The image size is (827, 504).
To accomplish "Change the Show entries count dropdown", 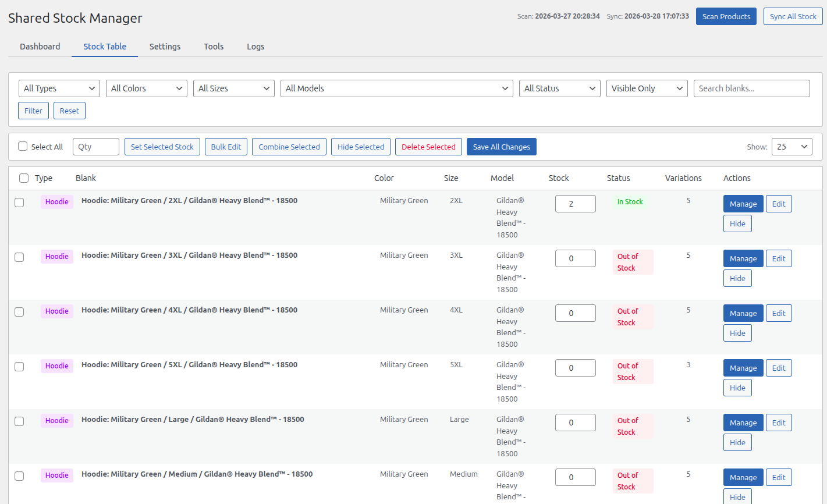I will point(791,147).
